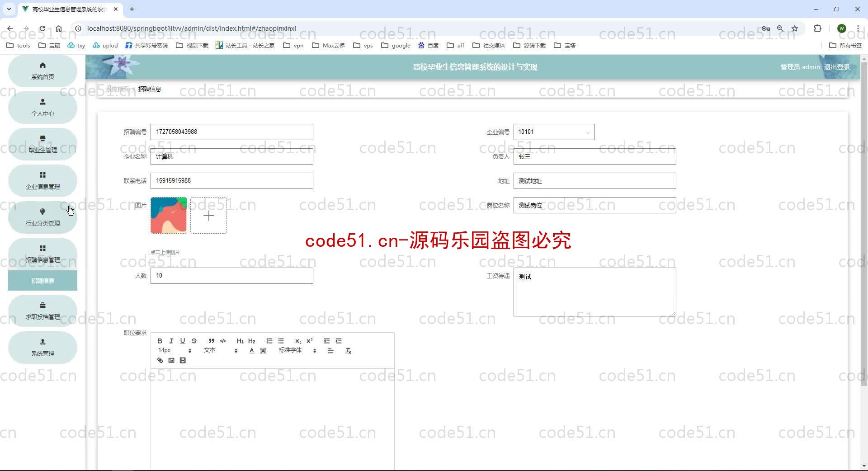Expand 行业分类管理 sidebar menu
This screenshot has height=471, width=868.
pyautogui.click(x=42, y=217)
